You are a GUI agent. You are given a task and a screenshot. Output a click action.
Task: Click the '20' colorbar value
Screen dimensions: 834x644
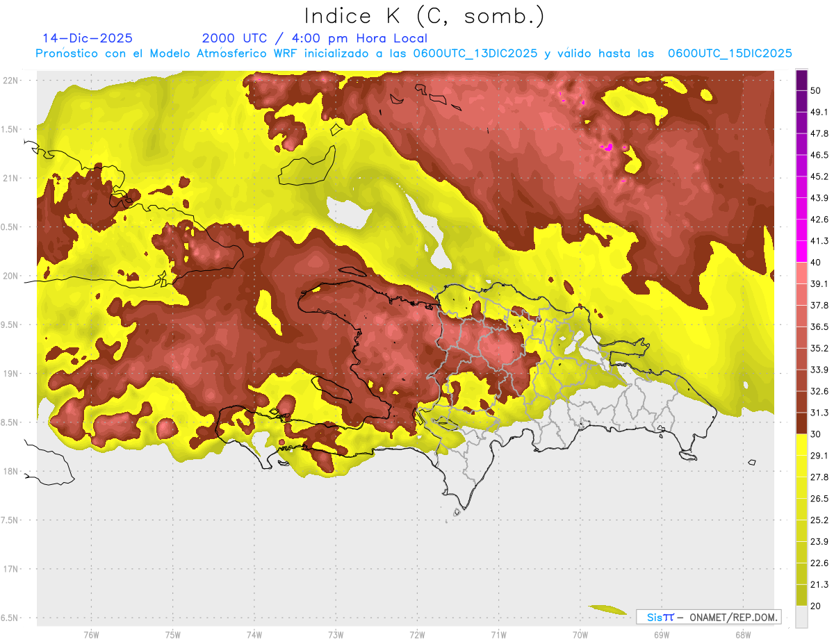pos(816,606)
